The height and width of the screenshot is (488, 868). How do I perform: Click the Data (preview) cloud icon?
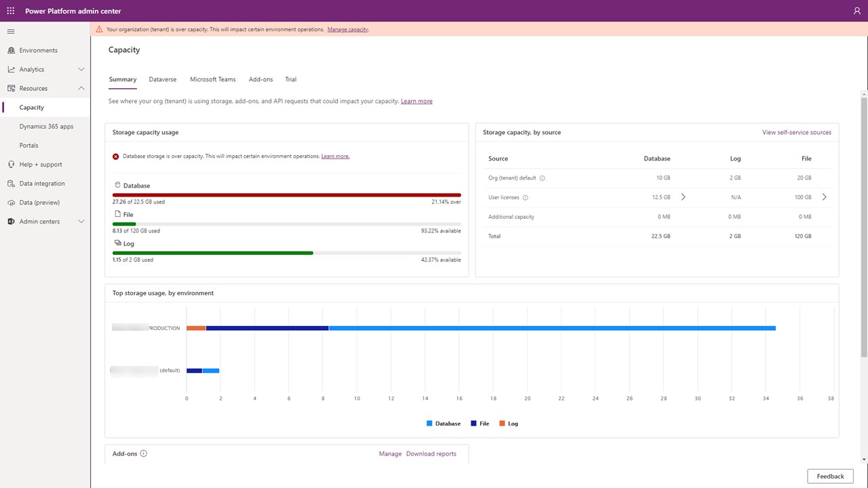click(x=11, y=202)
